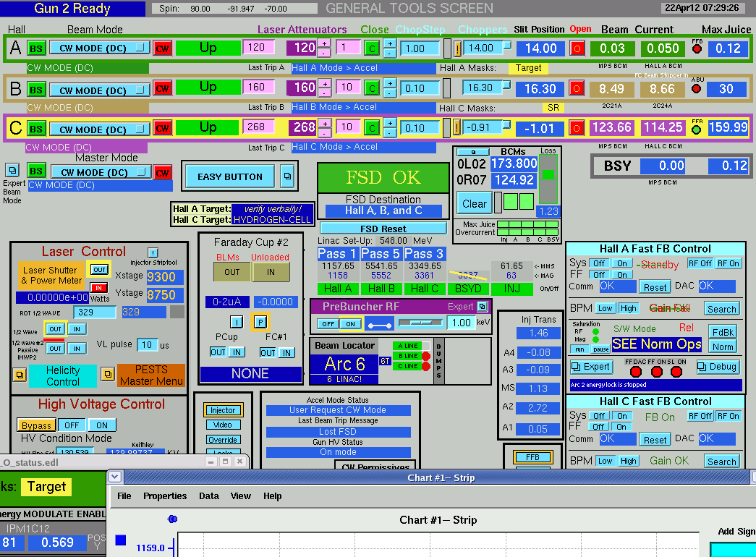Open PESTS Master Menu
The height and width of the screenshot is (557, 756).
pyautogui.click(x=151, y=375)
